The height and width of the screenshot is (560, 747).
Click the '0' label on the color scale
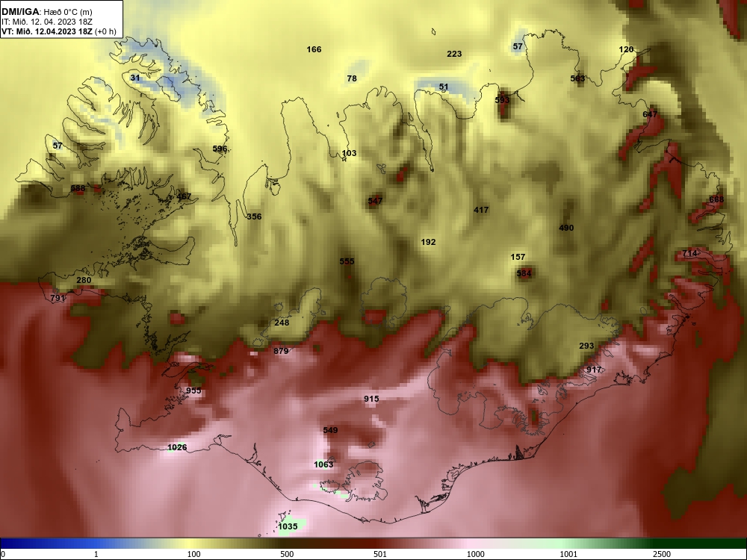[3, 554]
